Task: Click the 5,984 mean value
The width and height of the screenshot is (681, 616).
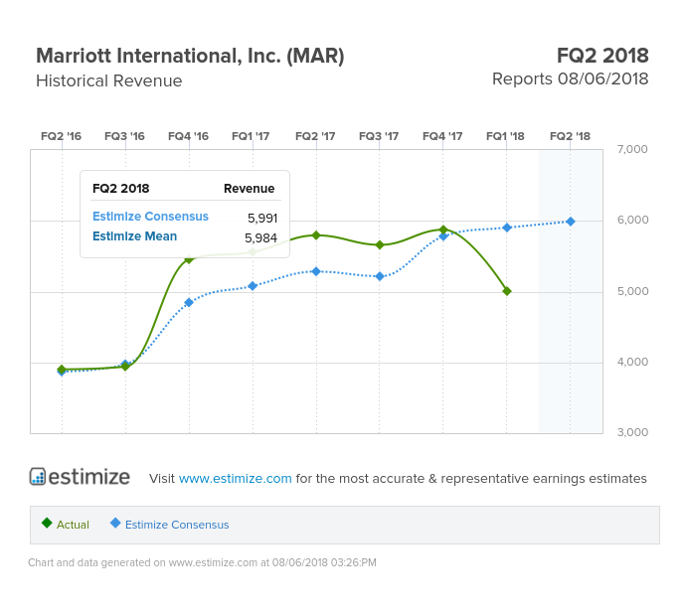Action: [x=260, y=237]
